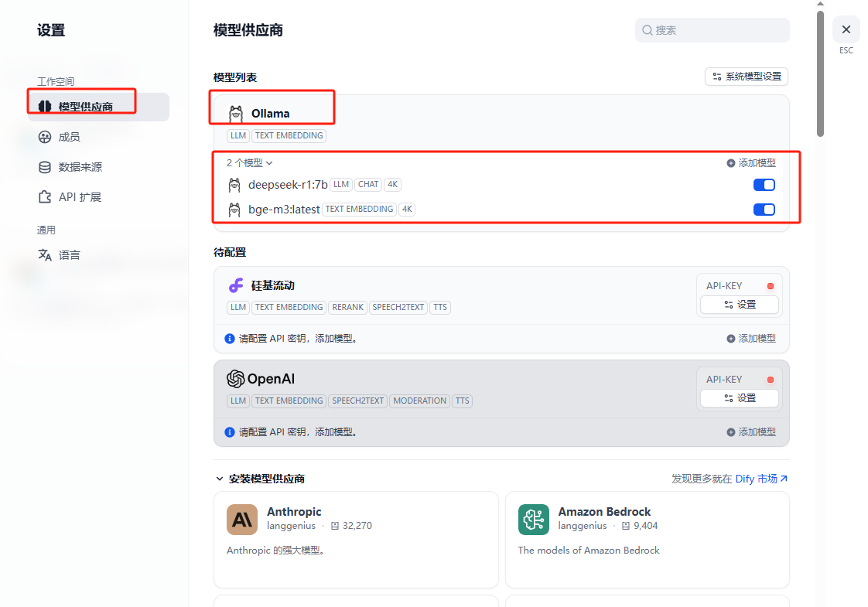
Task: Click the puzzle icon beside API 扩展
Action: click(45, 197)
